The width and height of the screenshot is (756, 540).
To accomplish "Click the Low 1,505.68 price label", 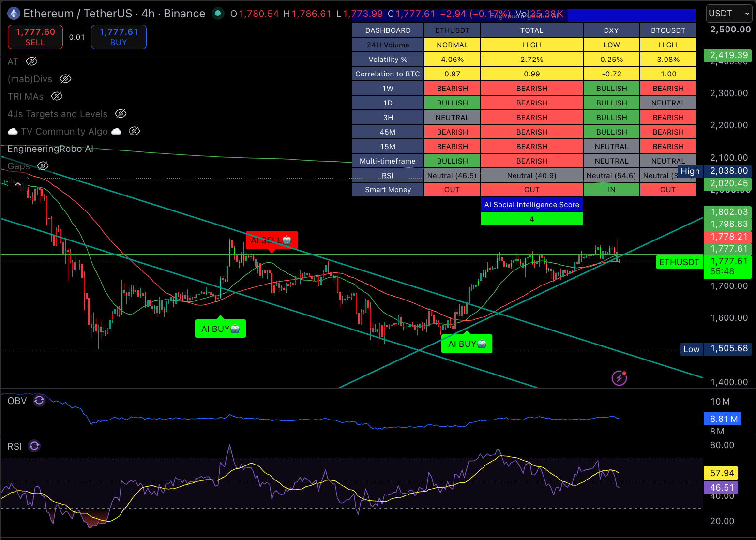I will point(716,349).
